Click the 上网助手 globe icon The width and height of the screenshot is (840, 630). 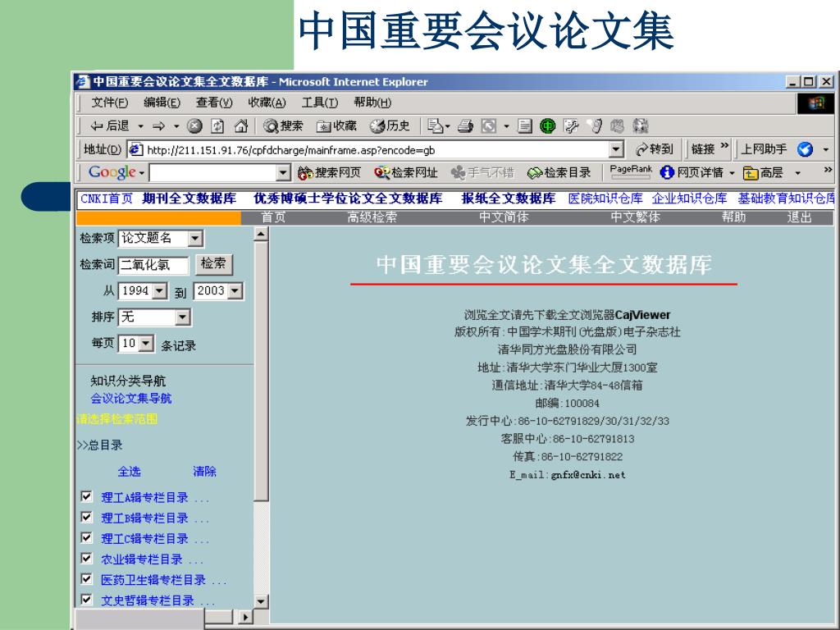click(805, 149)
